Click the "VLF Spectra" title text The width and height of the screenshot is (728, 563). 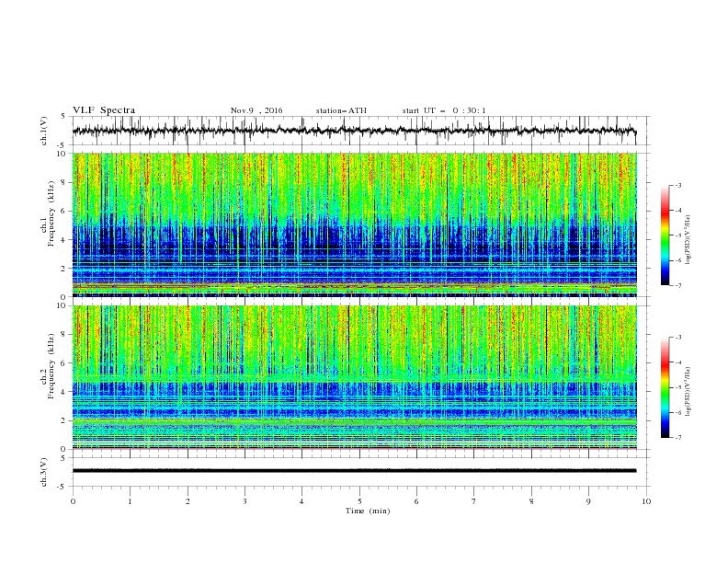tap(104, 110)
